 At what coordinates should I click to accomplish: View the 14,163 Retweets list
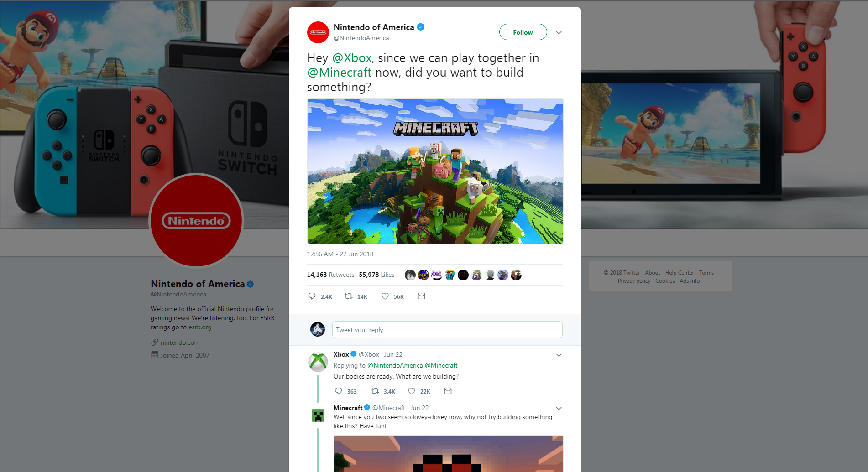330,275
